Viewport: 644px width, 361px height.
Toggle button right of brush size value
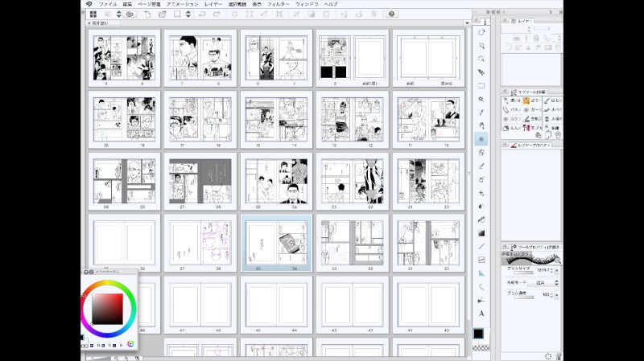pyautogui.click(x=557, y=270)
